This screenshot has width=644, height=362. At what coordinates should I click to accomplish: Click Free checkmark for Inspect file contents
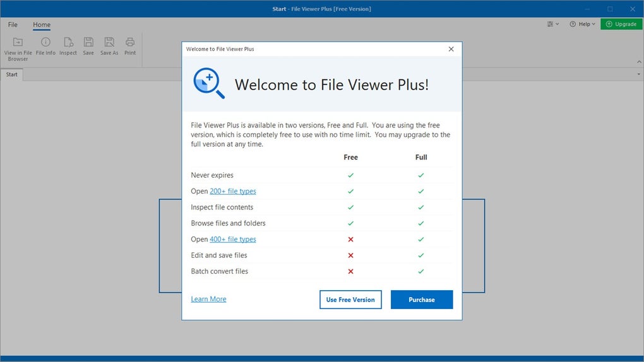[351, 207]
